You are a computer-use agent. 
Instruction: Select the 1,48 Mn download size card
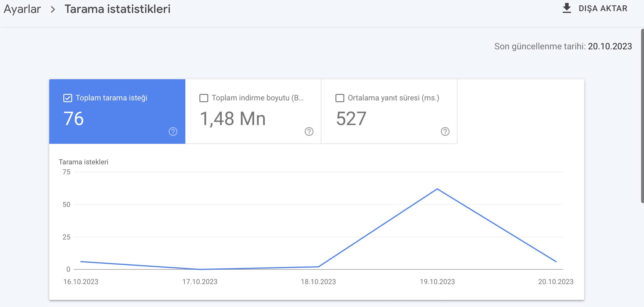[x=253, y=112]
